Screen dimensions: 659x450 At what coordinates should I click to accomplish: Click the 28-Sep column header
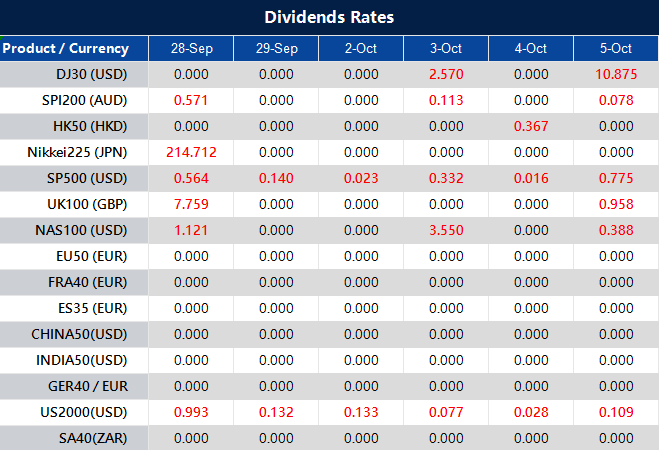tap(191, 48)
